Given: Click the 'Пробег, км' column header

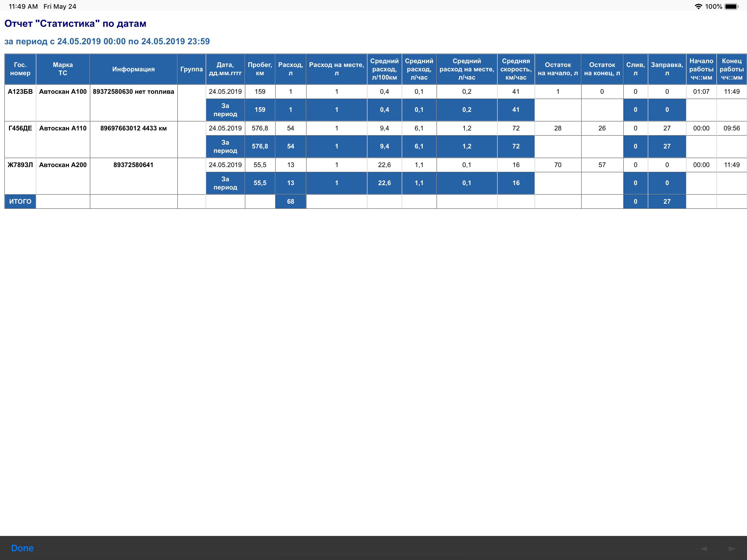Looking at the screenshot, I should coord(260,69).
